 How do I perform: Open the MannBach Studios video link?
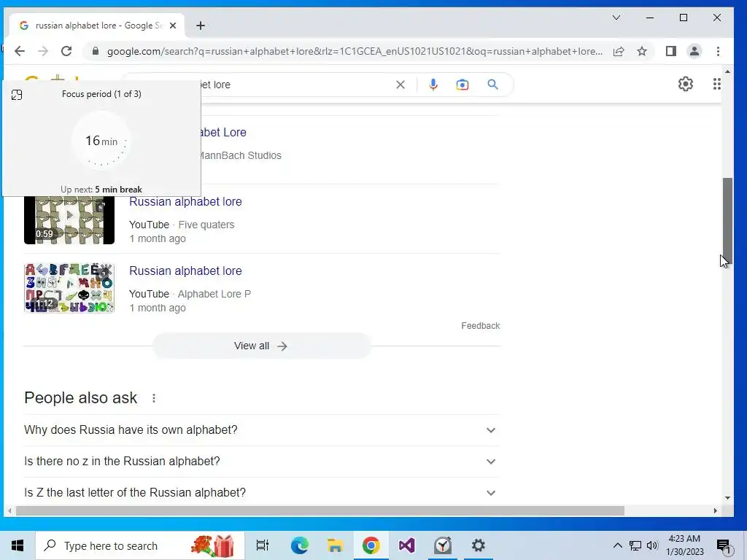click(223, 133)
